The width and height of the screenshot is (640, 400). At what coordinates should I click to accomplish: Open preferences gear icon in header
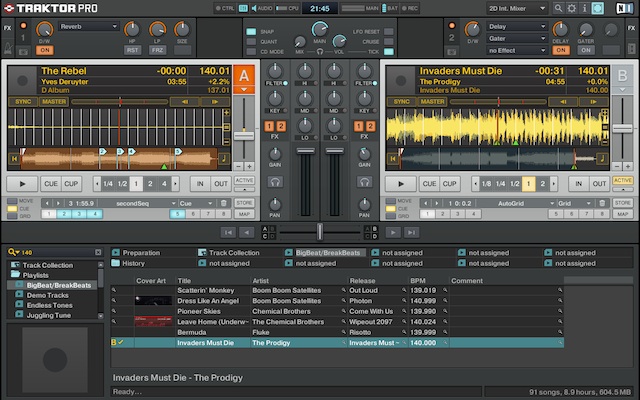click(571, 8)
